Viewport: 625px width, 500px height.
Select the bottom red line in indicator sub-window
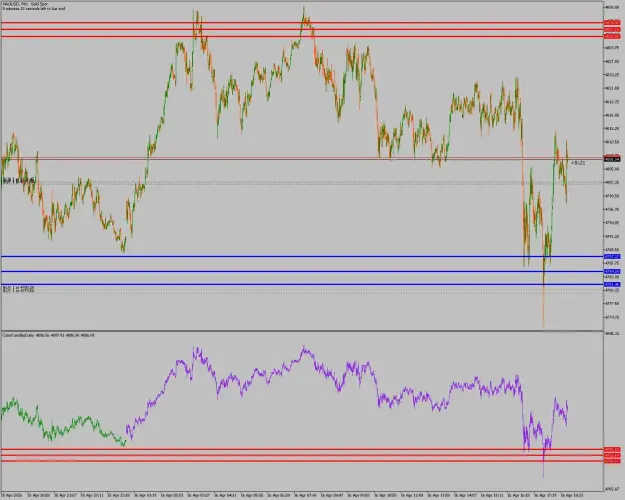(302, 461)
